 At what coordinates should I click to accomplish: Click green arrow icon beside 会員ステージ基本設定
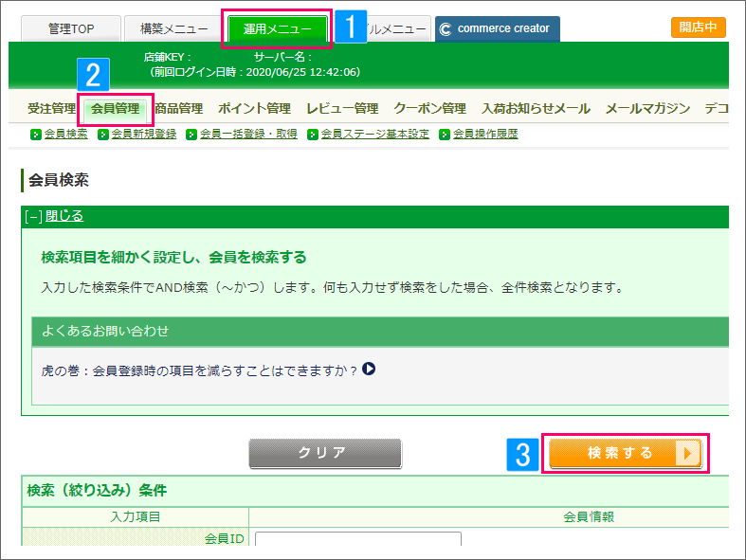tap(313, 135)
